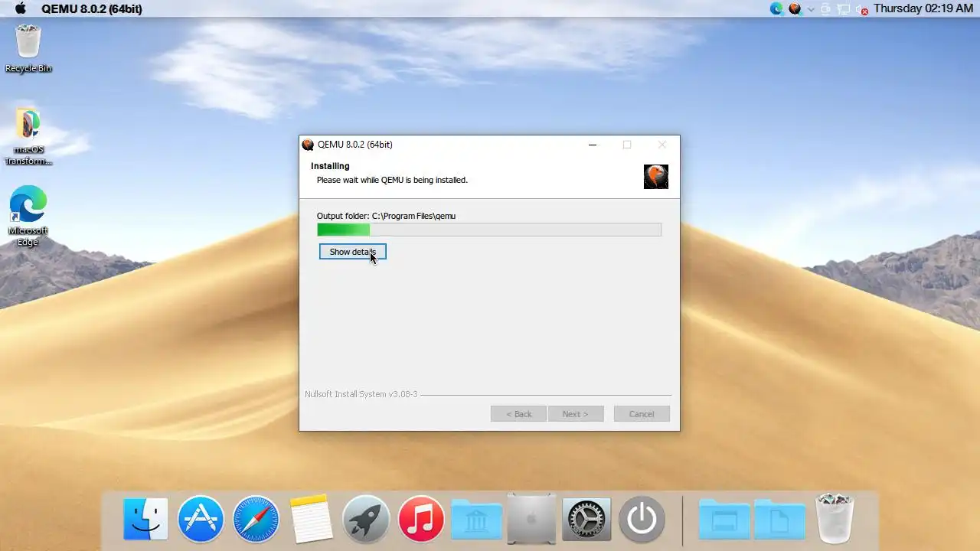Click Nullsoft Install System v3.08-3 text

click(x=361, y=394)
